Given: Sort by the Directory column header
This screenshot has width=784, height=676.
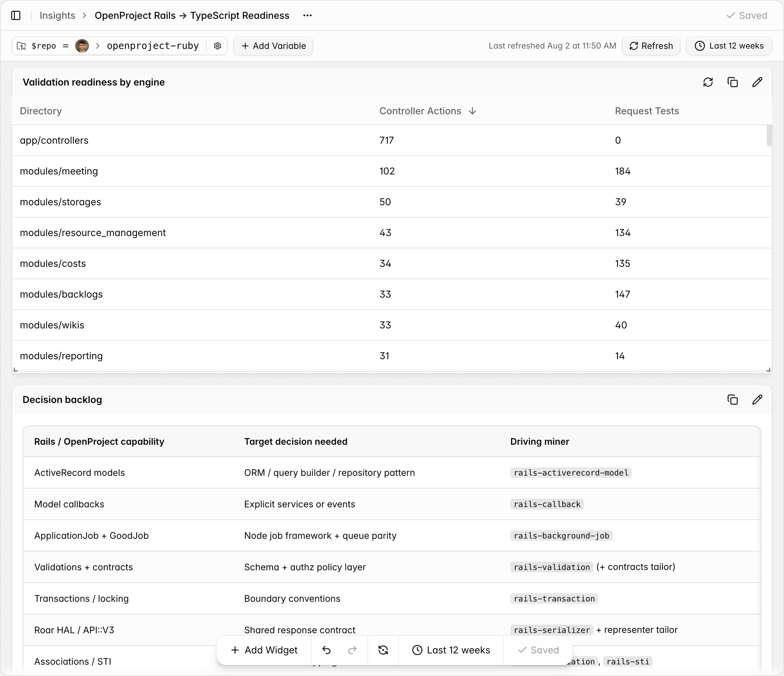Looking at the screenshot, I should (x=41, y=111).
